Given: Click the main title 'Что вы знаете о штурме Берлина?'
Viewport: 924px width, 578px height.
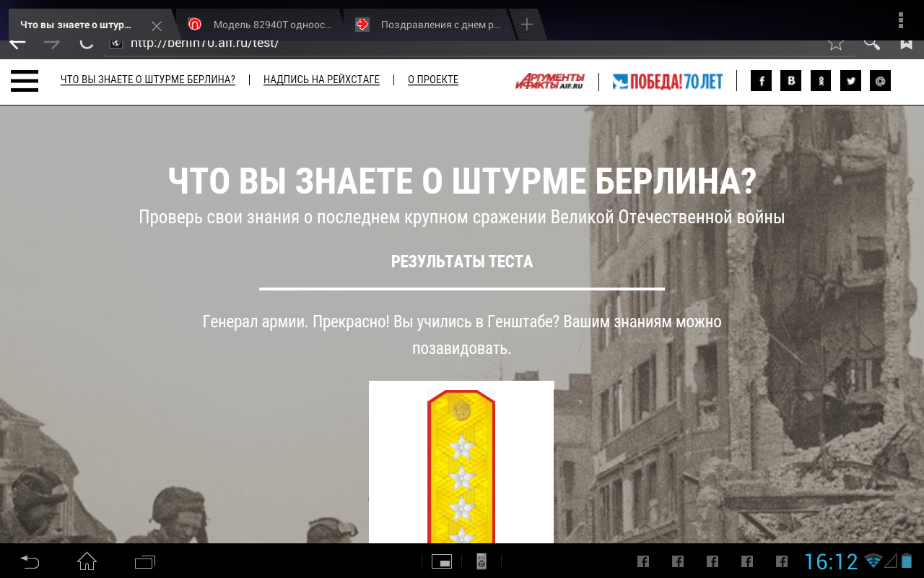Looking at the screenshot, I should (x=462, y=181).
